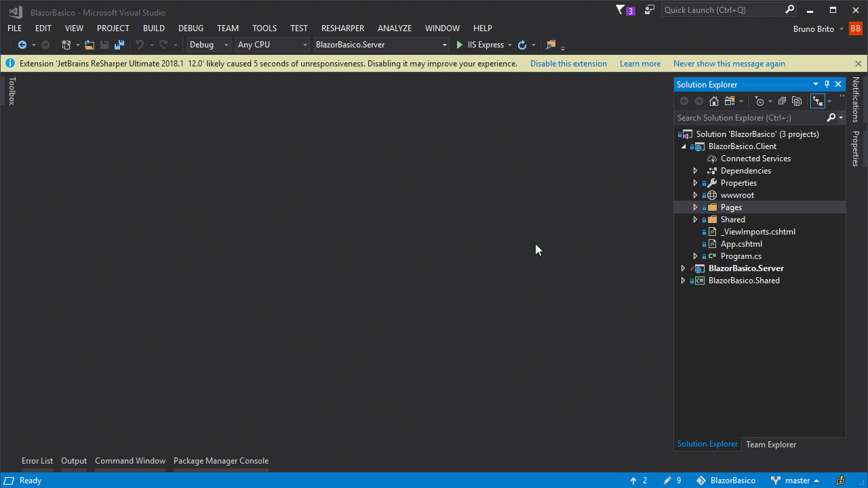The width and height of the screenshot is (868, 488).
Task: Open the Notifications side tab
Action: (x=856, y=99)
